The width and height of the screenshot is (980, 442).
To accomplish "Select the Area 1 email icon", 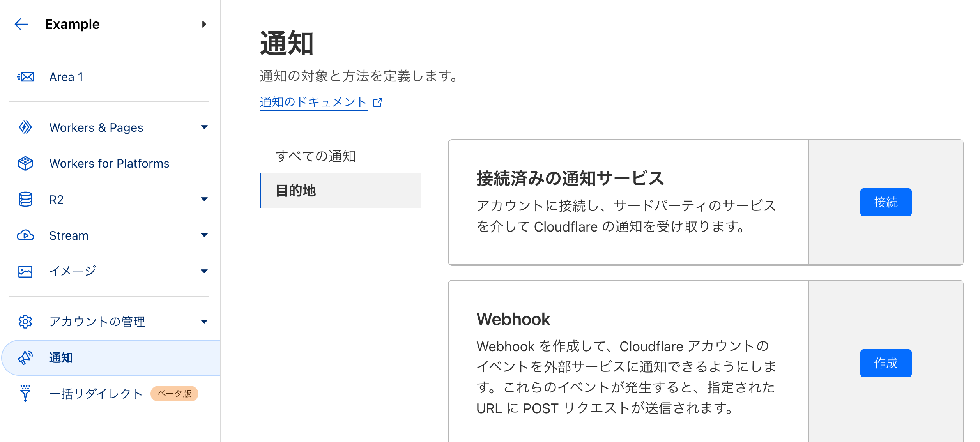I will 25,77.
